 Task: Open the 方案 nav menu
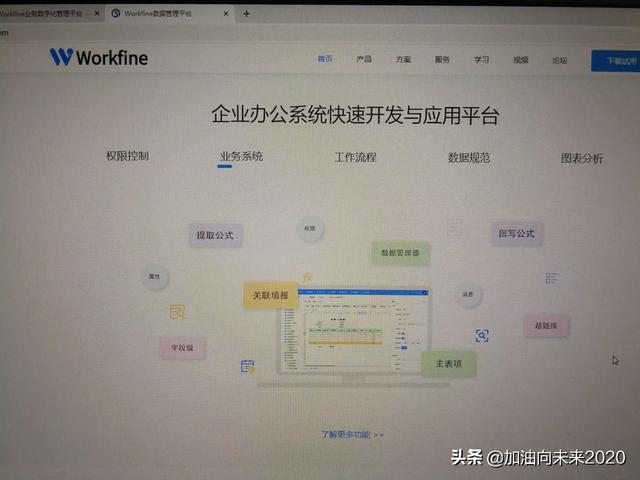[x=403, y=59]
